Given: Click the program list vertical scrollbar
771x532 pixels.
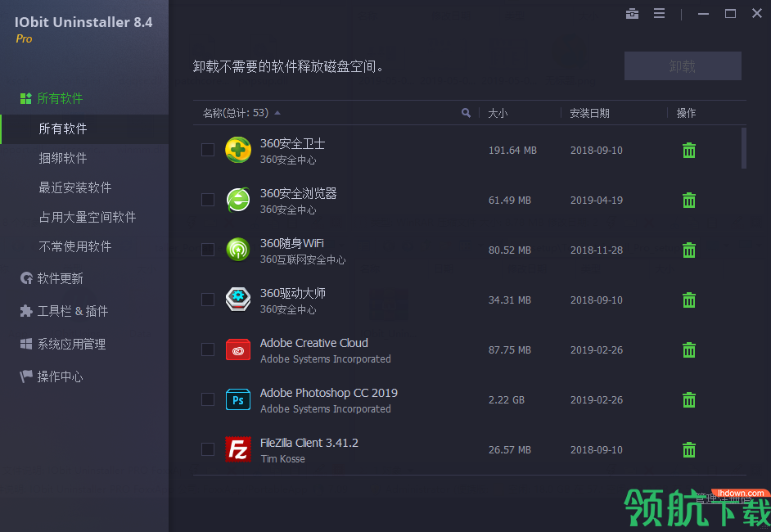Looking at the screenshot, I should pos(743,148).
